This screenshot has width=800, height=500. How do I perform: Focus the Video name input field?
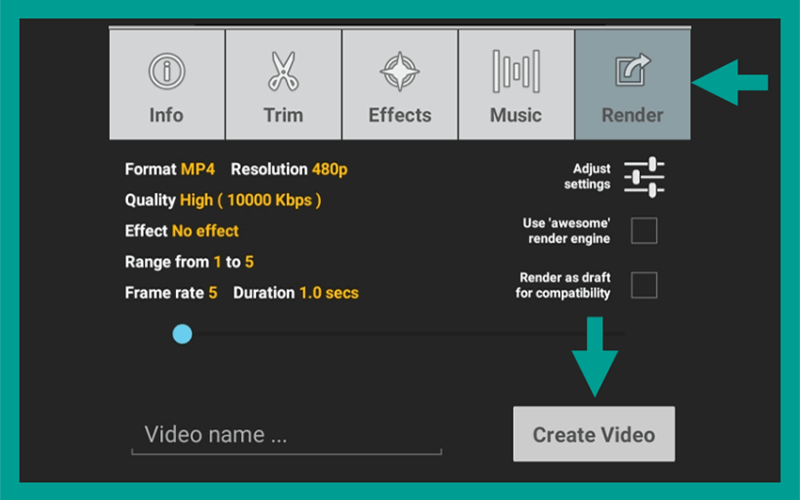tap(286, 436)
